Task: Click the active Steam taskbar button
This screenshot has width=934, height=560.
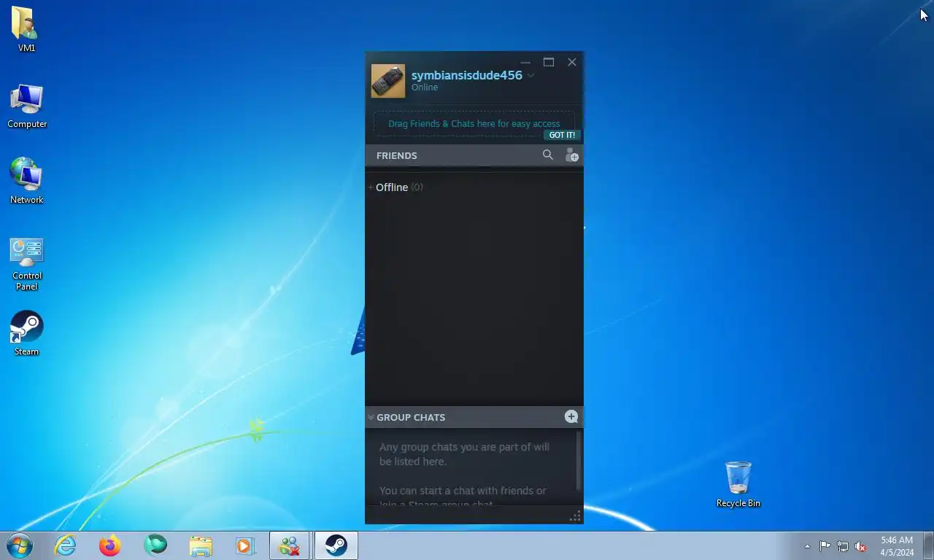Action: point(336,545)
